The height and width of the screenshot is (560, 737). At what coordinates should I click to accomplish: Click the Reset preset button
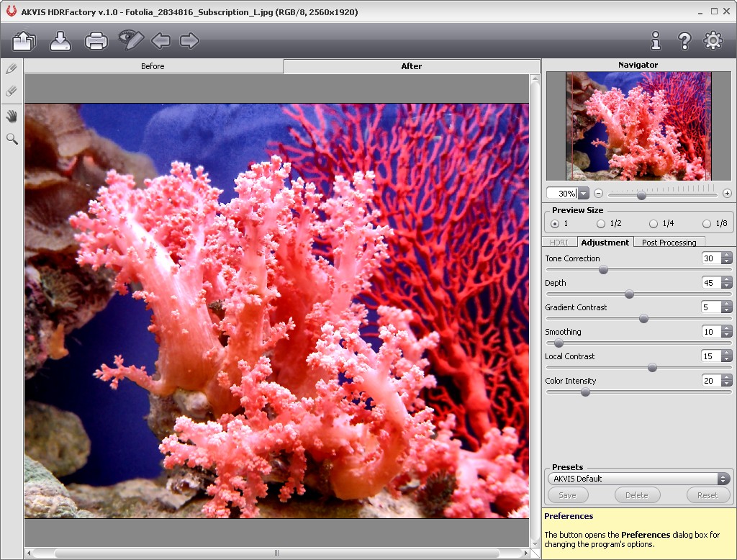(x=707, y=495)
